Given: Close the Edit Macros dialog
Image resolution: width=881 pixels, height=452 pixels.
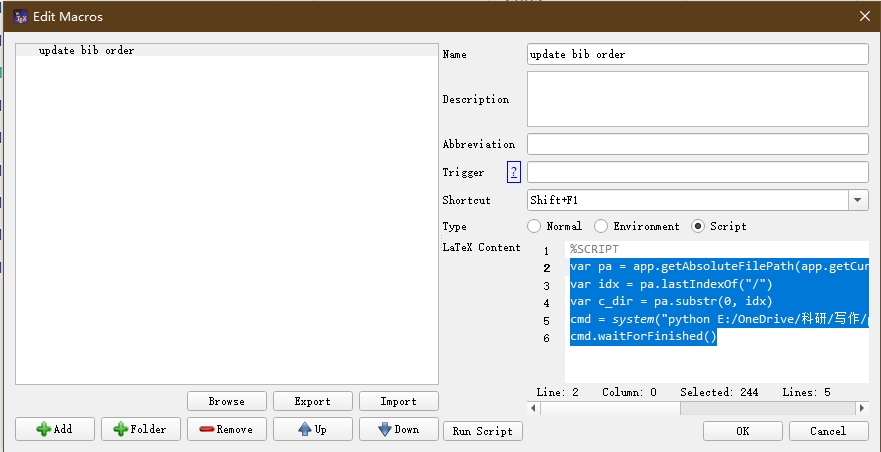Looking at the screenshot, I should (x=865, y=16).
